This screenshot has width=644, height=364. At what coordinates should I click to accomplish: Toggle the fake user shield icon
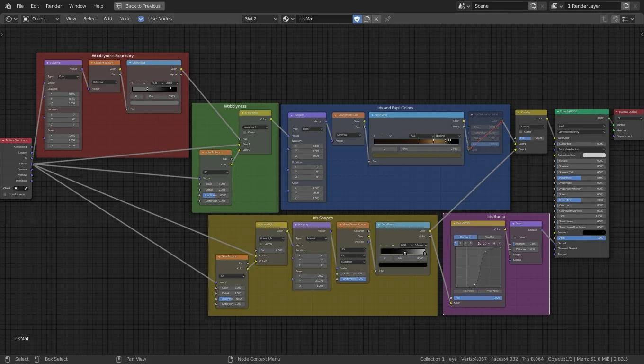pos(357,19)
